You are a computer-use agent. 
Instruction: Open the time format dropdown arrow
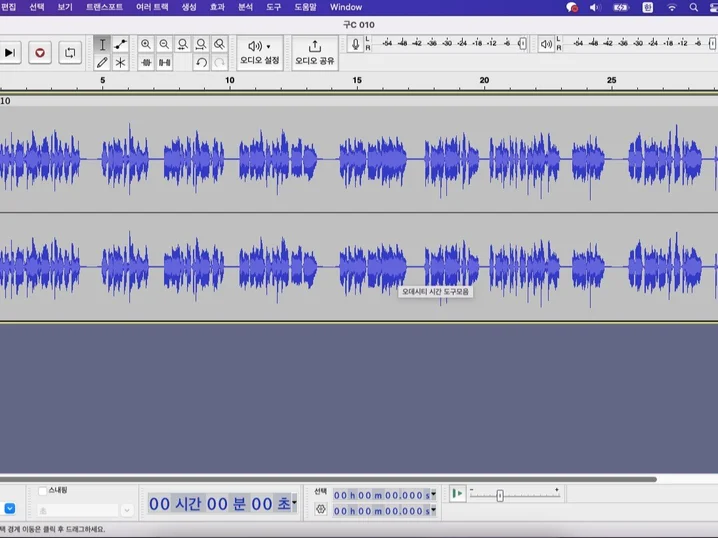click(294, 504)
